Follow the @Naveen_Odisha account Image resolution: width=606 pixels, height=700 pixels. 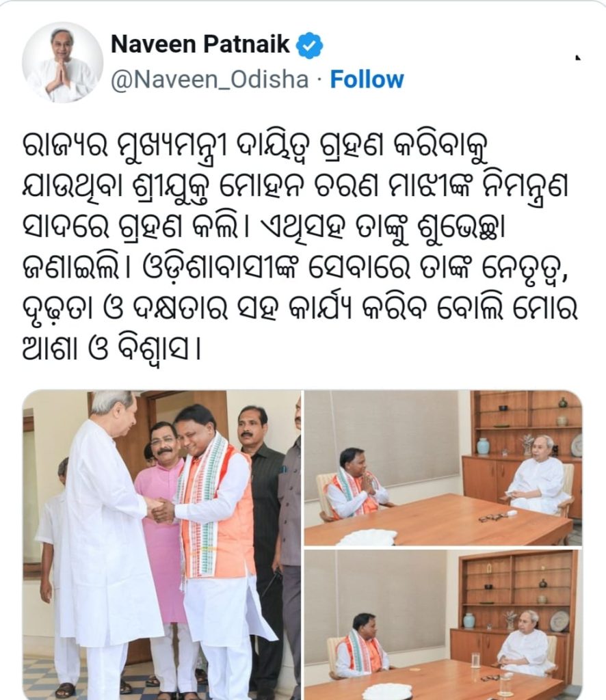(367, 80)
